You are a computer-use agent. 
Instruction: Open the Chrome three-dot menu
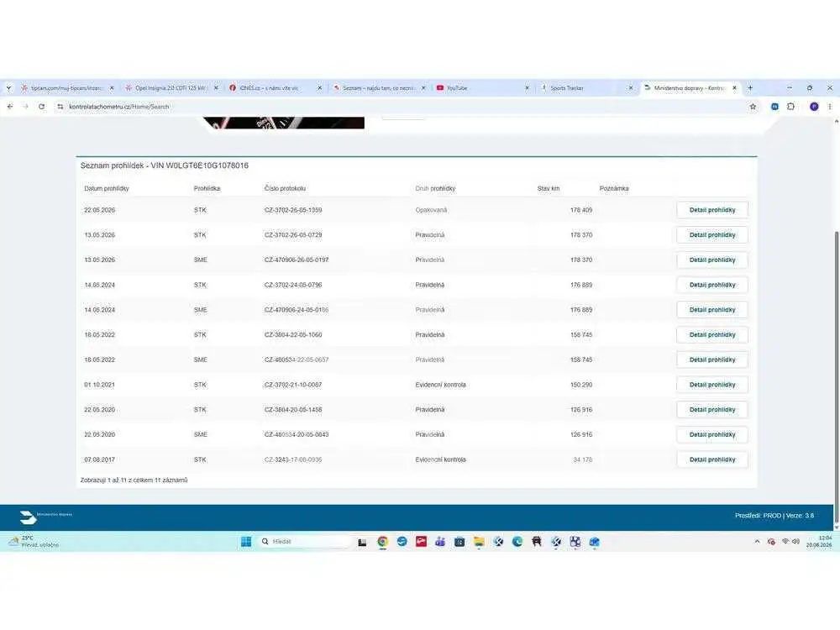tap(830, 107)
